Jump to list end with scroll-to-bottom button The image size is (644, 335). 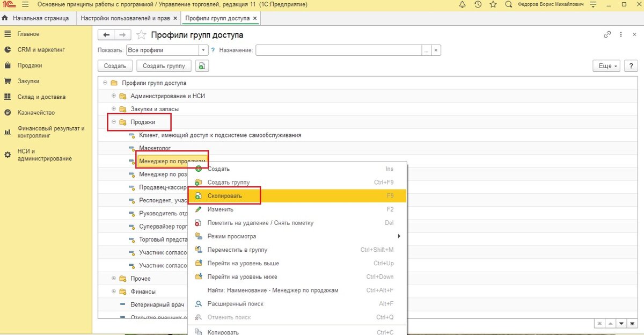[x=632, y=323]
